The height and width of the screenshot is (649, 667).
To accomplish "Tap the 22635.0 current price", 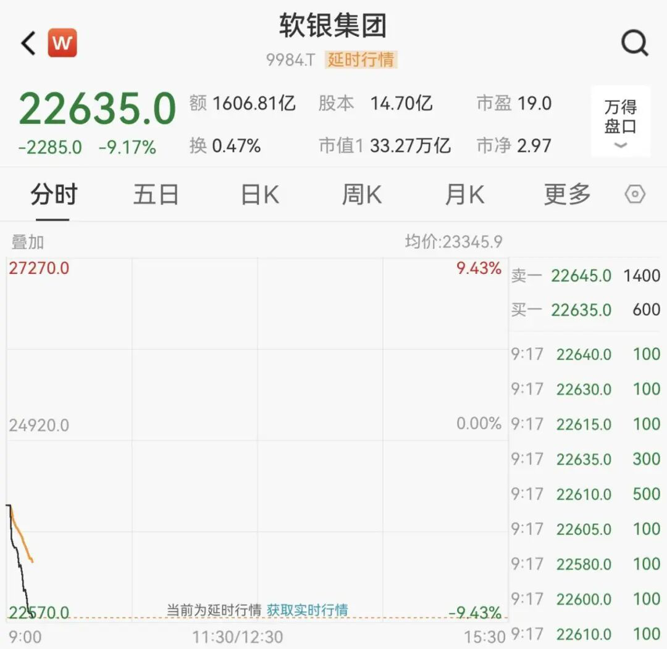I will click(97, 108).
